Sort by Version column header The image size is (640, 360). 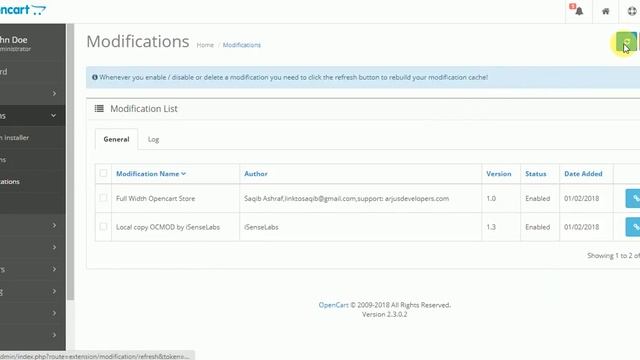pyautogui.click(x=499, y=173)
